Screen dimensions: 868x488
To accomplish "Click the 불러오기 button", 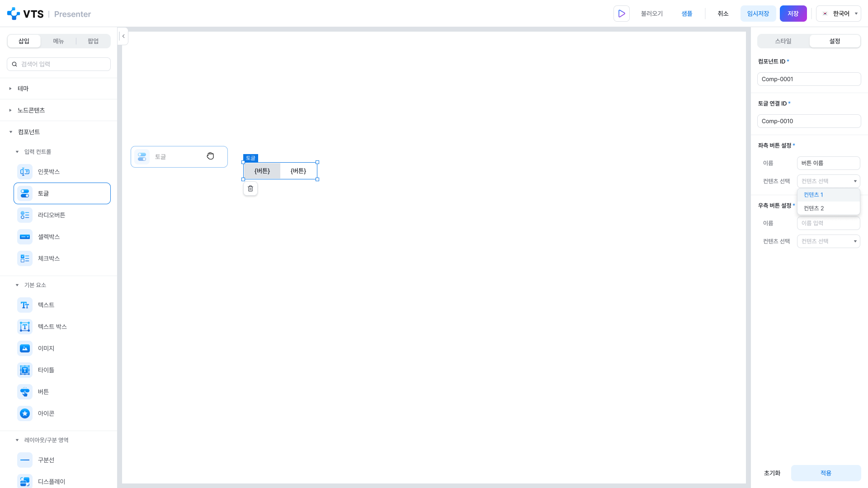I will pos(652,14).
